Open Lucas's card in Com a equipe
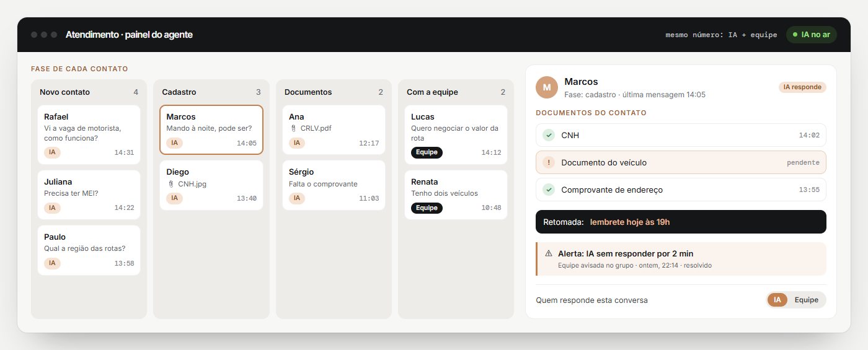Screen dimensions: 868x350 (456, 134)
